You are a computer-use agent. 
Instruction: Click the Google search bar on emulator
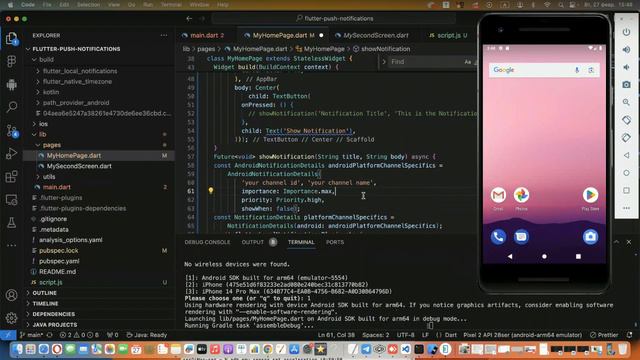[x=544, y=70]
